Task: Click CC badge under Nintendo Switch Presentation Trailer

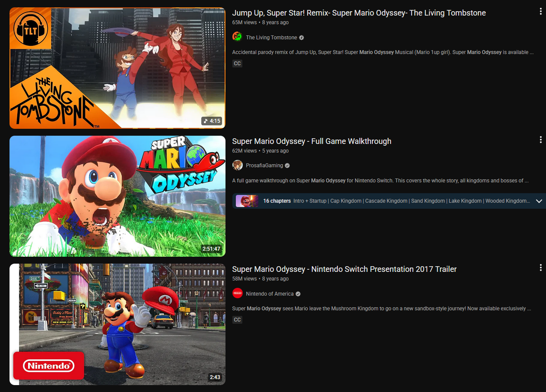Action: coord(237,320)
